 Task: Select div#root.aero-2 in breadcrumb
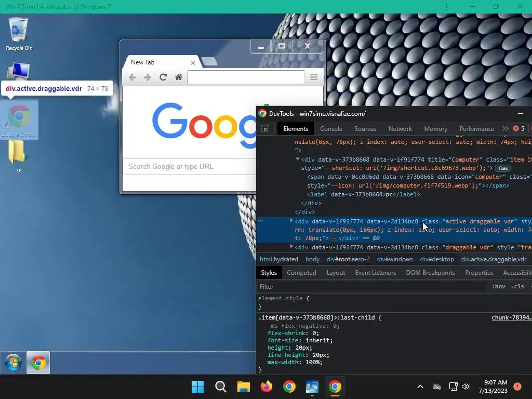tap(348, 259)
